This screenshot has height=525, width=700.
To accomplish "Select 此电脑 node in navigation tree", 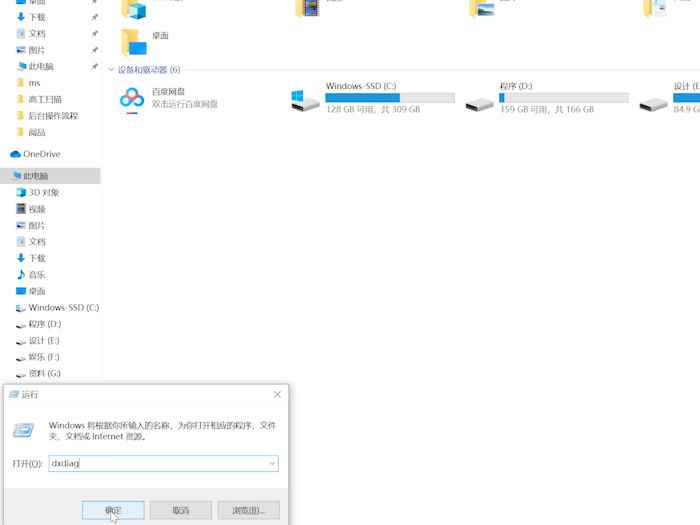I will click(42, 176).
